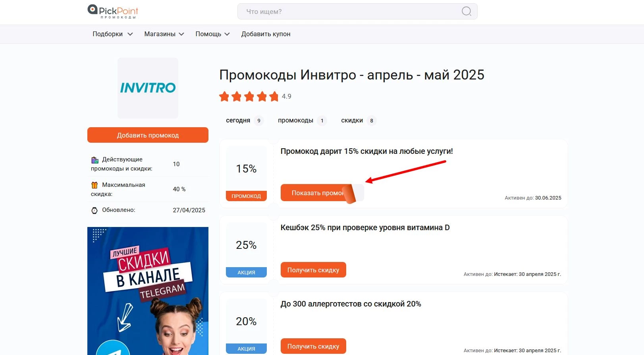
Task: Click the Telegram channel discount banner
Action: (148, 291)
